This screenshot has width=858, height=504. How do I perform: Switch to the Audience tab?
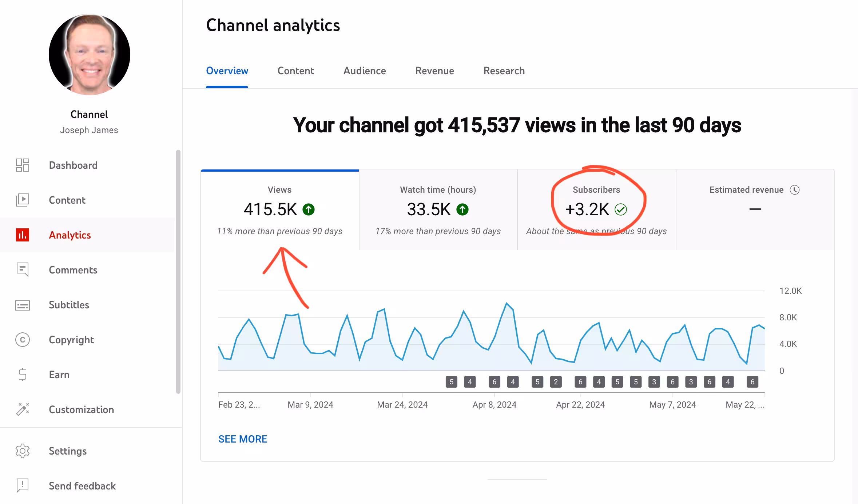(365, 71)
